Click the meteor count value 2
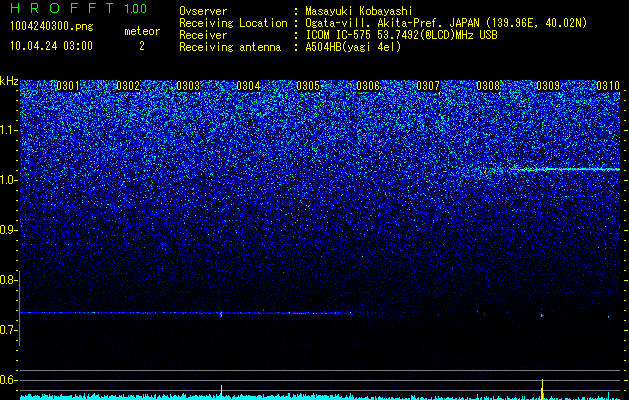The width and height of the screenshot is (629, 400). pyautogui.click(x=142, y=46)
